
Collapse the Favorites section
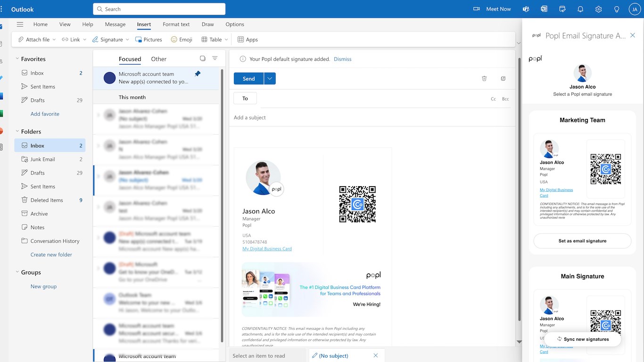click(17, 59)
